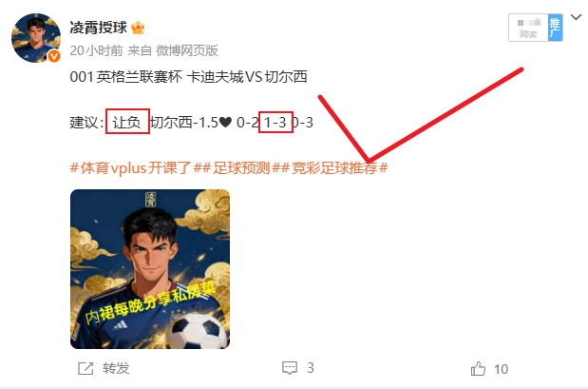Click the 转发 repost text label
Image resolution: width=588 pixels, height=389 pixels.
116,368
